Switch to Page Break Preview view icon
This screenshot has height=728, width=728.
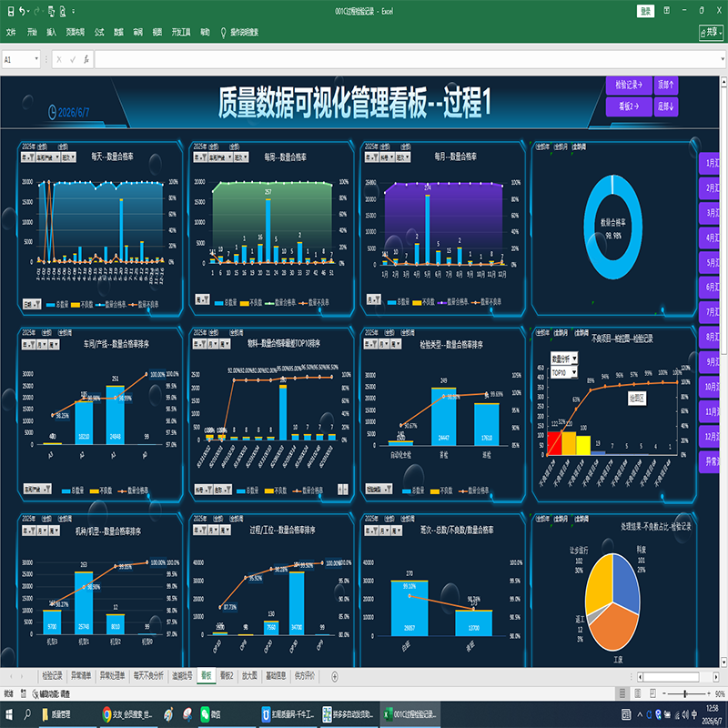pyautogui.click(x=652, y=693)
